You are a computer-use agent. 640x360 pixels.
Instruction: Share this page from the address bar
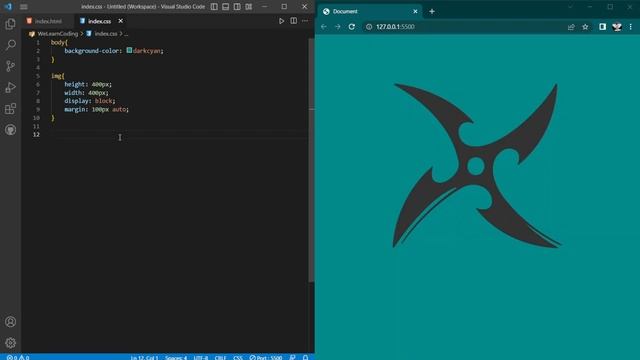pyautogui.click(x=571, y=27)
